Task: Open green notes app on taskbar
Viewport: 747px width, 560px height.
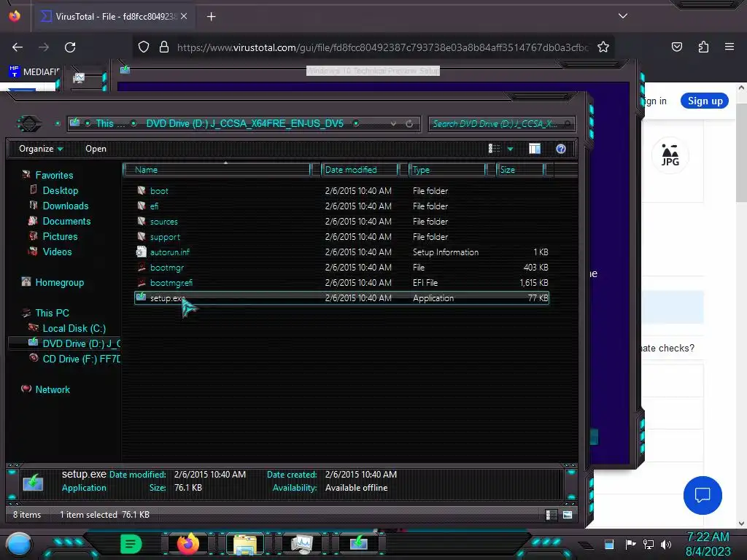Action: click(131, 544)
